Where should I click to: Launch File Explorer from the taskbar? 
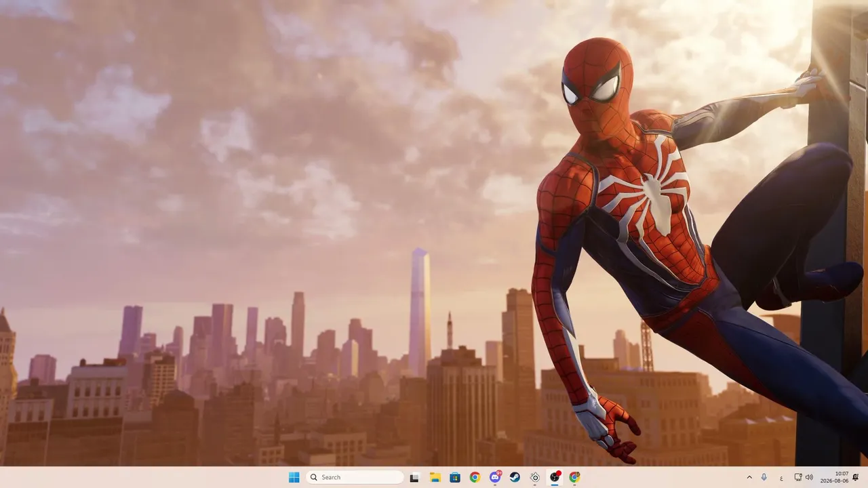click(x=435, y=477)
